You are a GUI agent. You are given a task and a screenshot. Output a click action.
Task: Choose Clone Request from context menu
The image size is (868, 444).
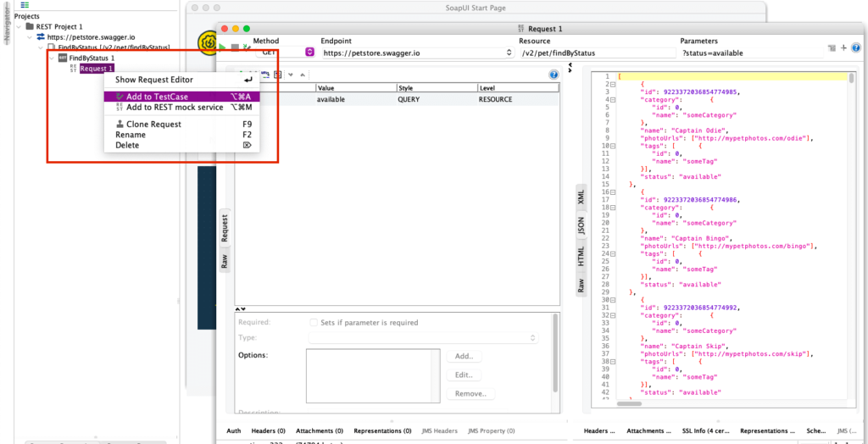point(153,124)
